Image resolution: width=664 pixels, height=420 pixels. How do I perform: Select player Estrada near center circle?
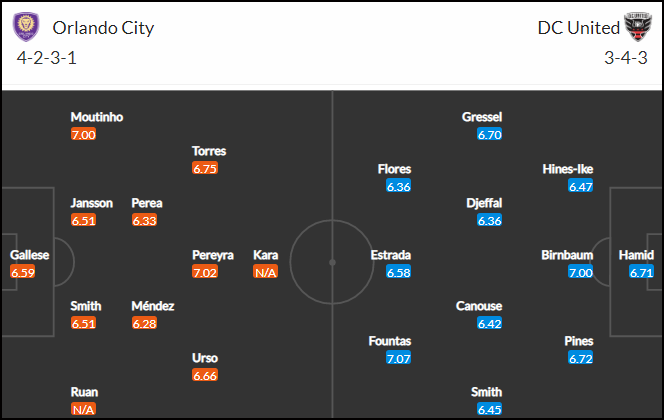(390, 255)
